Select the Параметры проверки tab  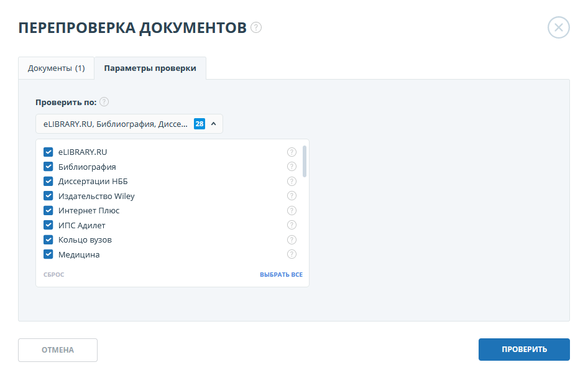[x=150, y=68]
